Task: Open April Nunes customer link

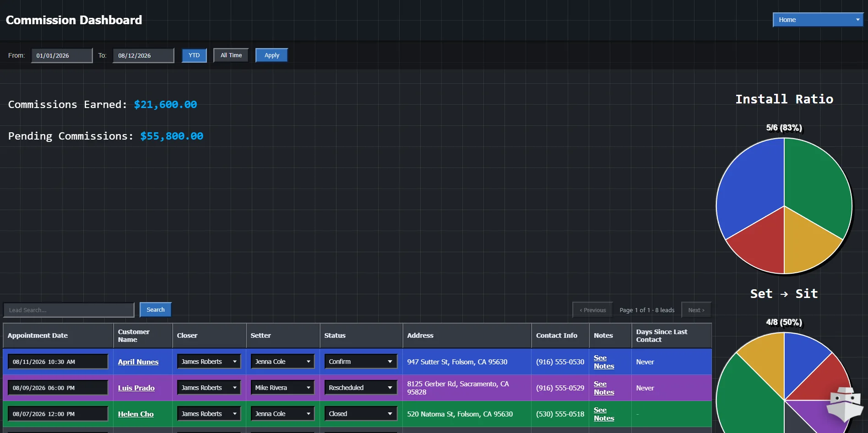Action: click(x=138, y=362)
